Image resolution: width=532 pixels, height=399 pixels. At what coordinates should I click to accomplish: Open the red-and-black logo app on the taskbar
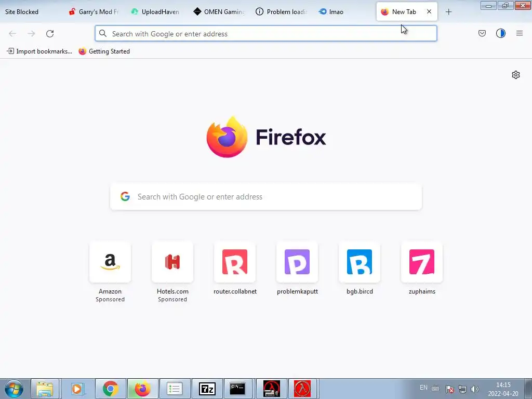pyautogui.click(x=271, y=389)
